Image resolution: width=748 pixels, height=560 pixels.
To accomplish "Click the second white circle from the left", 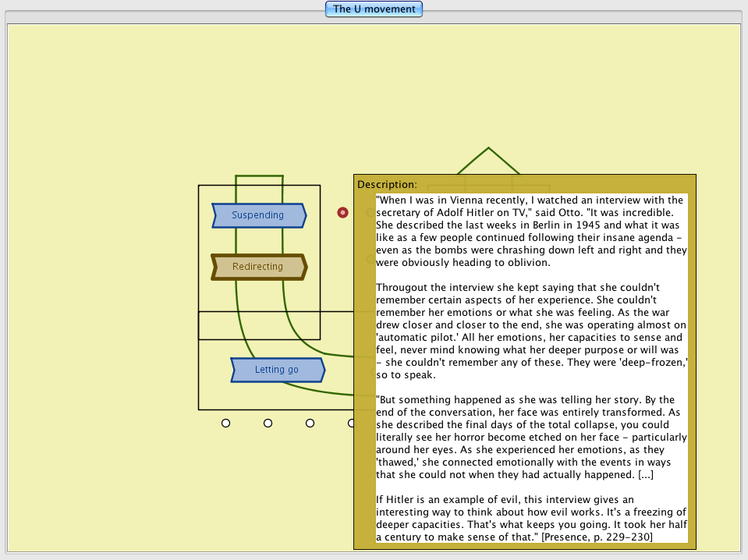I will tap(268, 423).
